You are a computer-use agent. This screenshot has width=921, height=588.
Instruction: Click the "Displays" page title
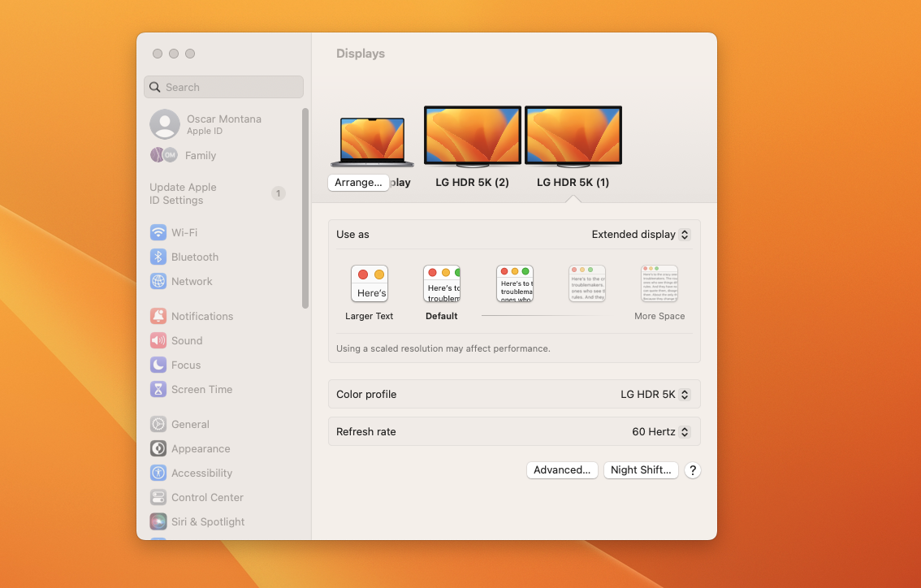(361, 54)
